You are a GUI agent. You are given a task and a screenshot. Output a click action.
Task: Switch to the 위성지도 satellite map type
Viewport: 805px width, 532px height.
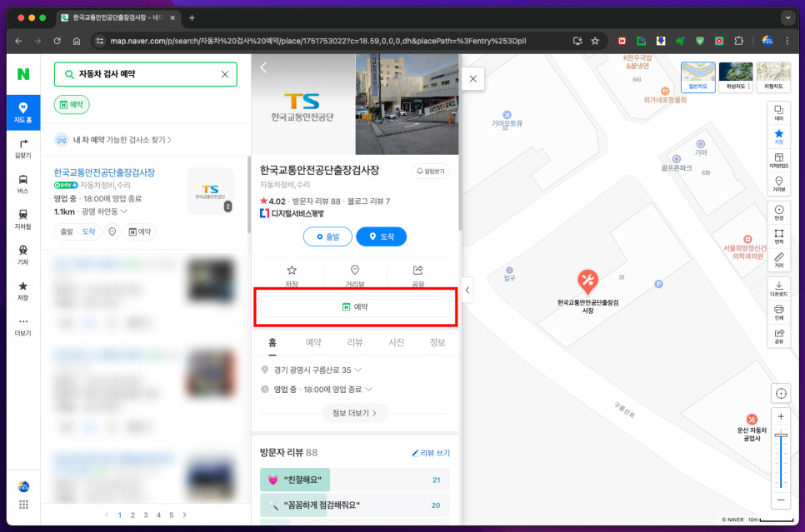pyautogui.click(x=736, y=77)
